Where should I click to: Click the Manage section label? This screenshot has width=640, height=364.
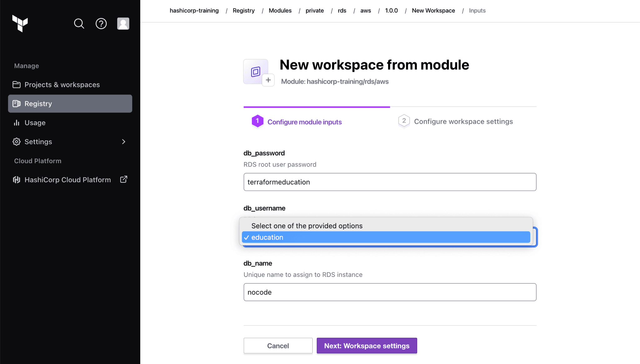[x=27, y=66]
